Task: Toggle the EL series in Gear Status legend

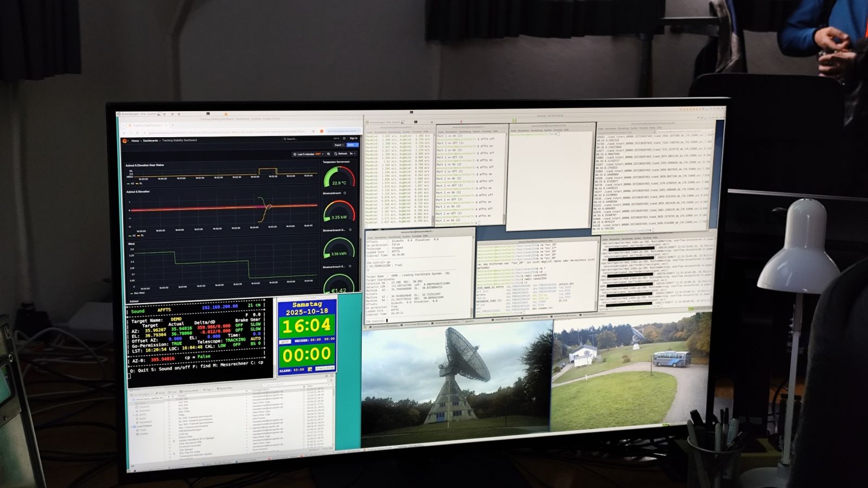Action: [x=139, y=183]
